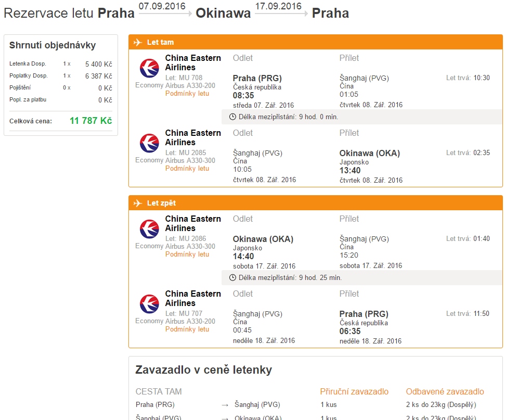Screen dimensions: 505x420
Task: Click Praha (PRG) departure airport in Let tam
Action: tap(257, 78)
